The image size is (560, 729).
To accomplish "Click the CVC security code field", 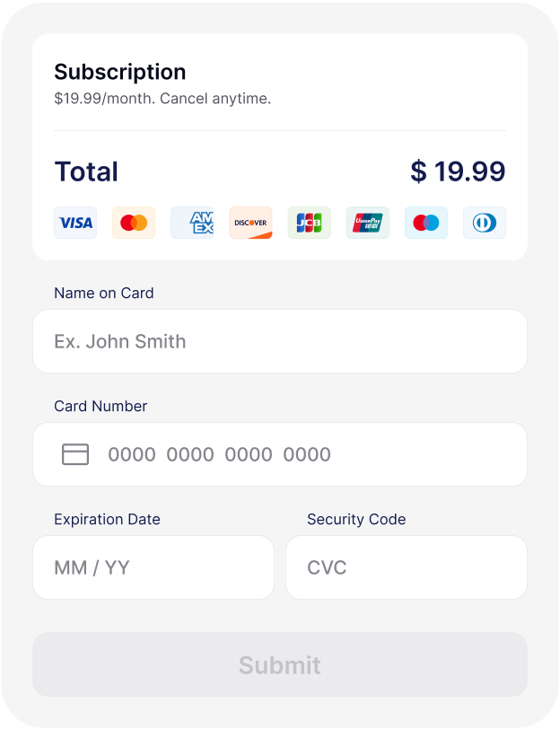I will click(x=407, y=567).
